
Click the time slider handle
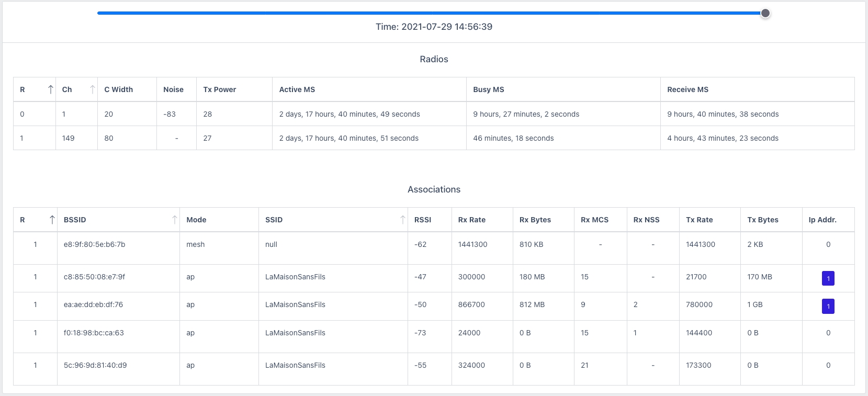[x=765, y=14]
